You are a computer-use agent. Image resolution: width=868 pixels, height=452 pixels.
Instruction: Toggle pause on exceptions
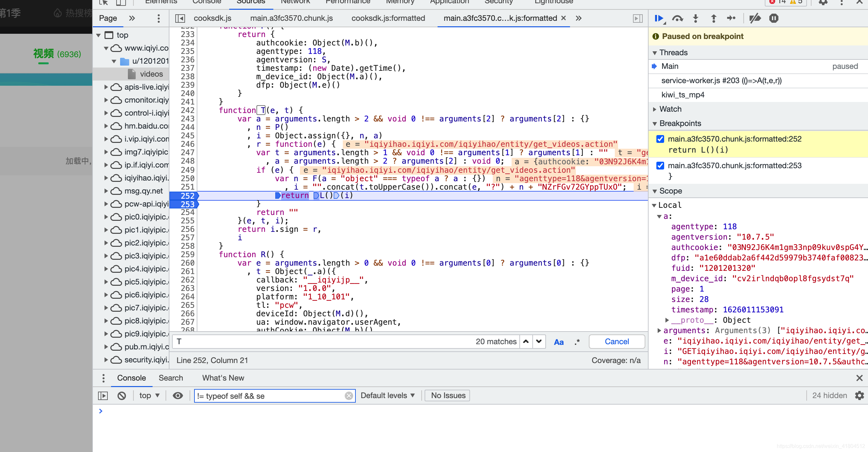(x=774, y=18)
